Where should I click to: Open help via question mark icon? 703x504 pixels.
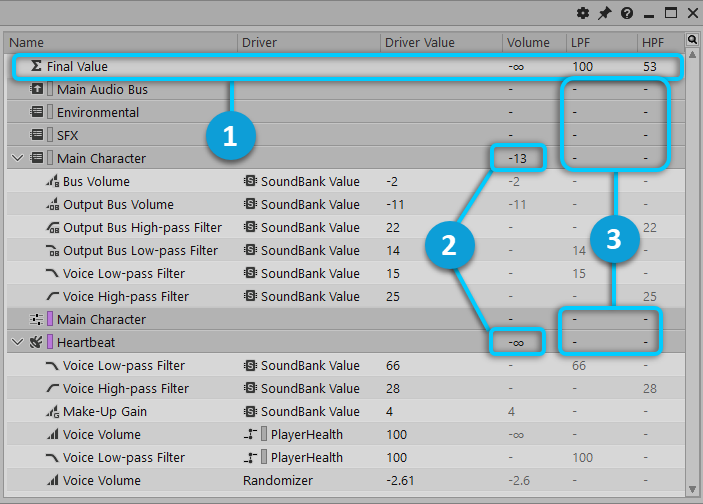(x=626, y=13)
